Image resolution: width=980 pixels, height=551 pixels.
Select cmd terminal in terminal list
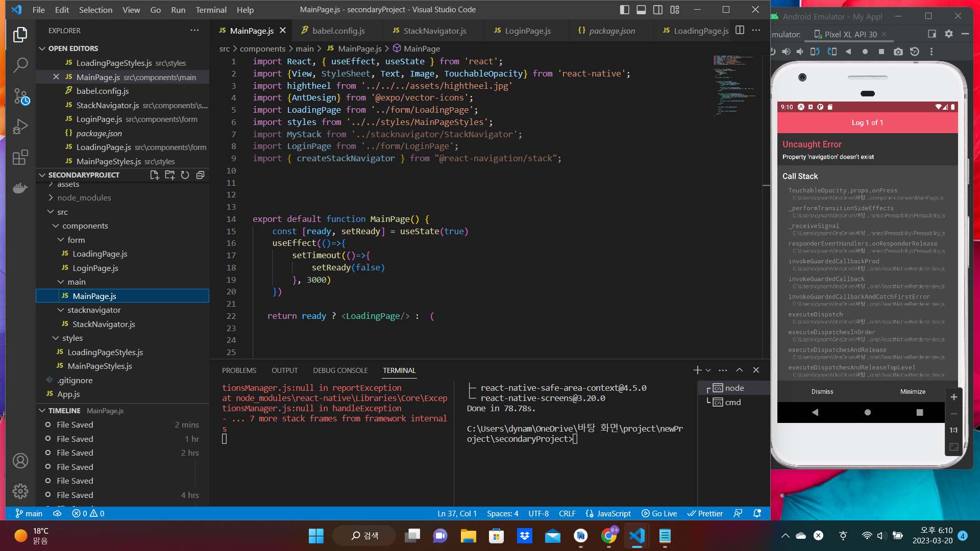pyautogui.click(x=733, y=403)
